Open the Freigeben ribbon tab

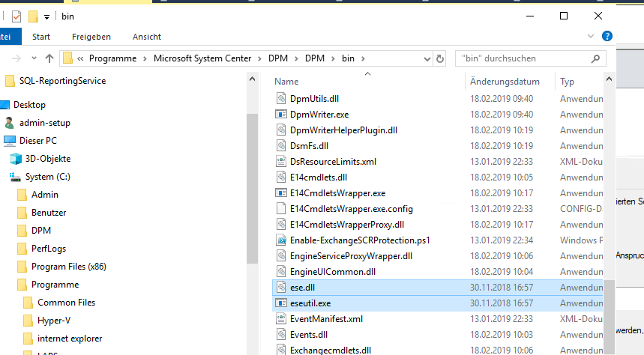[91, 37]
